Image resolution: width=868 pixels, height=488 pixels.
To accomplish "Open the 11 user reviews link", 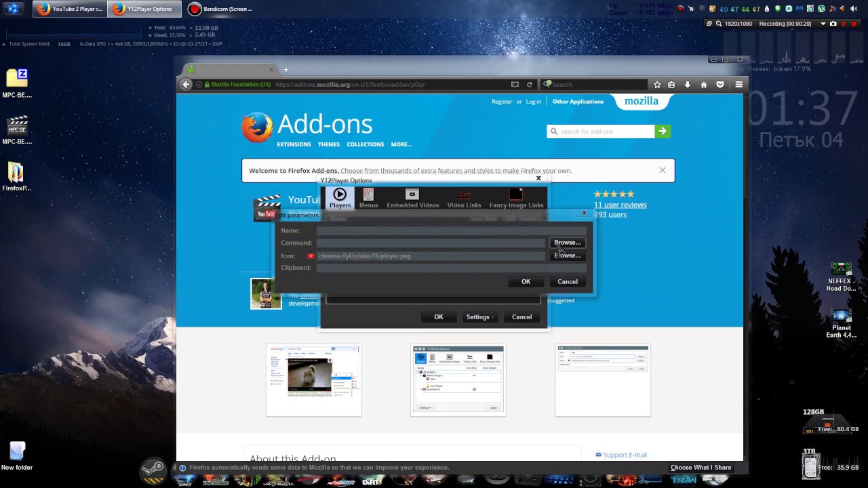I will pos(620,205).
